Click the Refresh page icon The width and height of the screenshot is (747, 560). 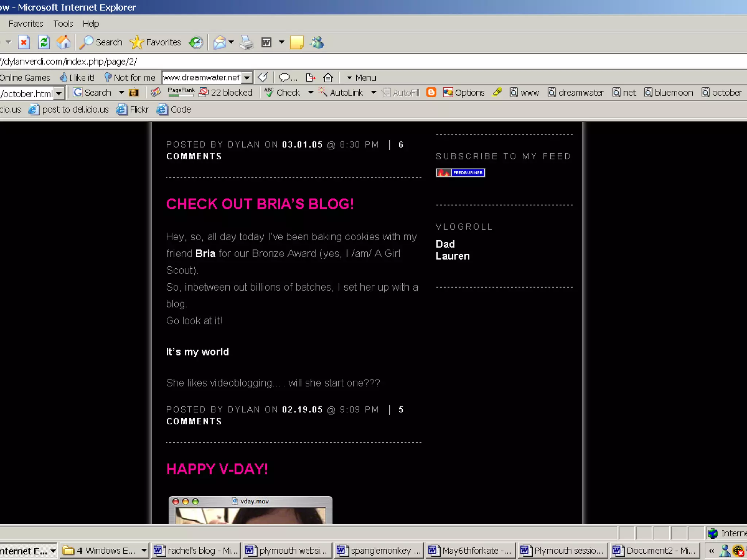44,42
